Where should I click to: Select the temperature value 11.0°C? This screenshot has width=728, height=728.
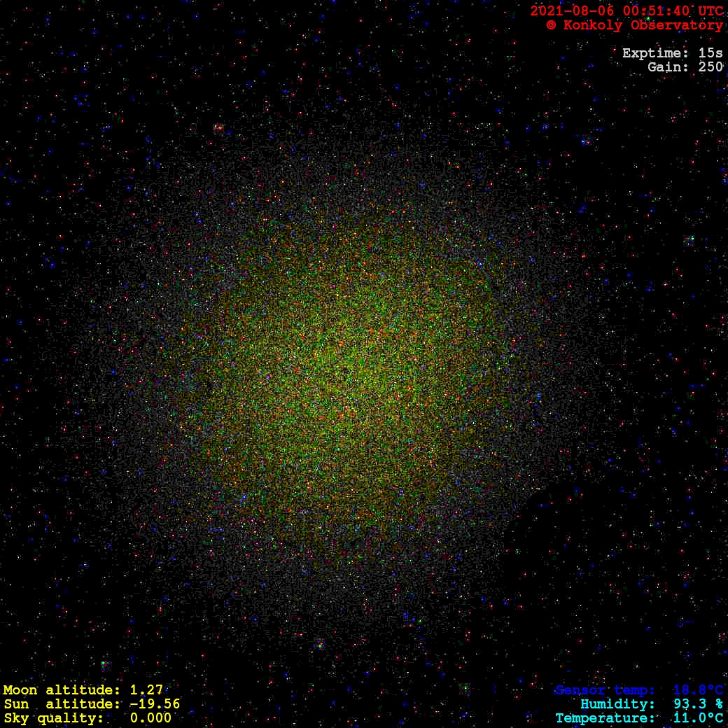pos(698,718)
